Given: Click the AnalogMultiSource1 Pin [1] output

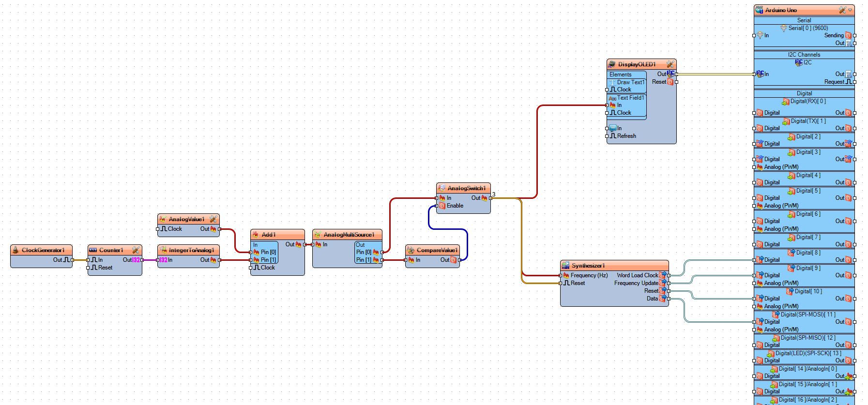Looking at the screenshot, I should pyautogui.click(x=382, y=260).
